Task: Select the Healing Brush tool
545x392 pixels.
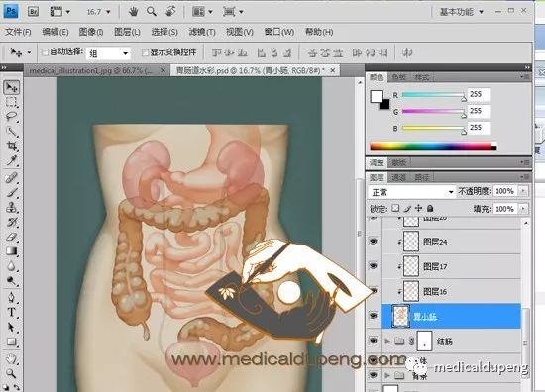Action: tap(12, 178)
